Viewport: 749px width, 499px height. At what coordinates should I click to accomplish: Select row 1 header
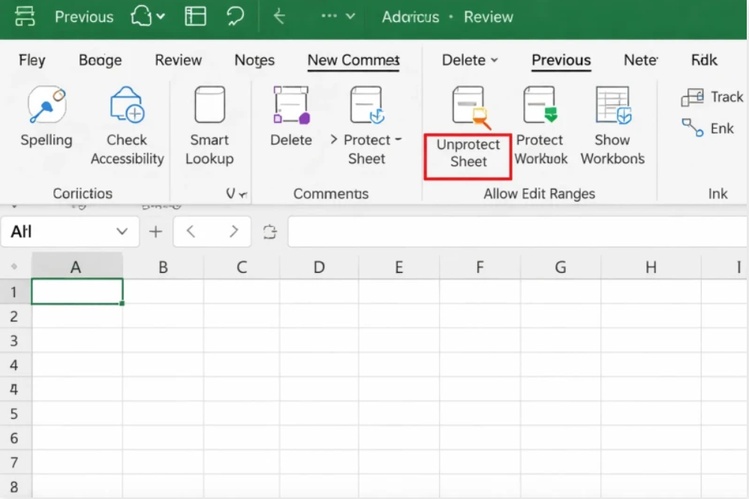click(x=14, y=292)
